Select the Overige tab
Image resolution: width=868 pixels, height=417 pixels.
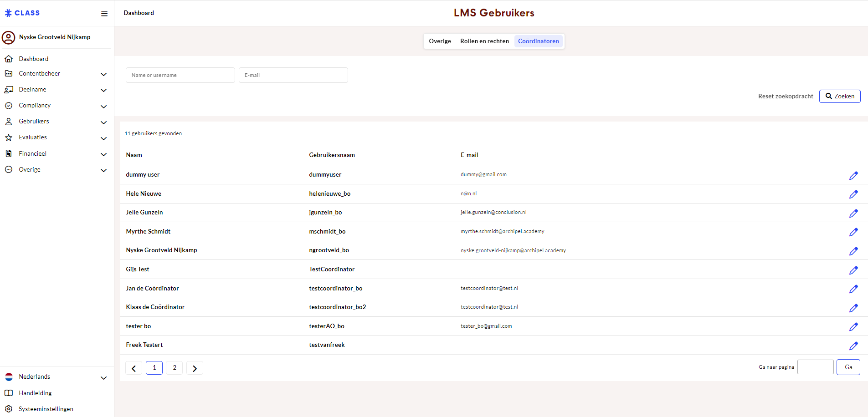point(440,41)
